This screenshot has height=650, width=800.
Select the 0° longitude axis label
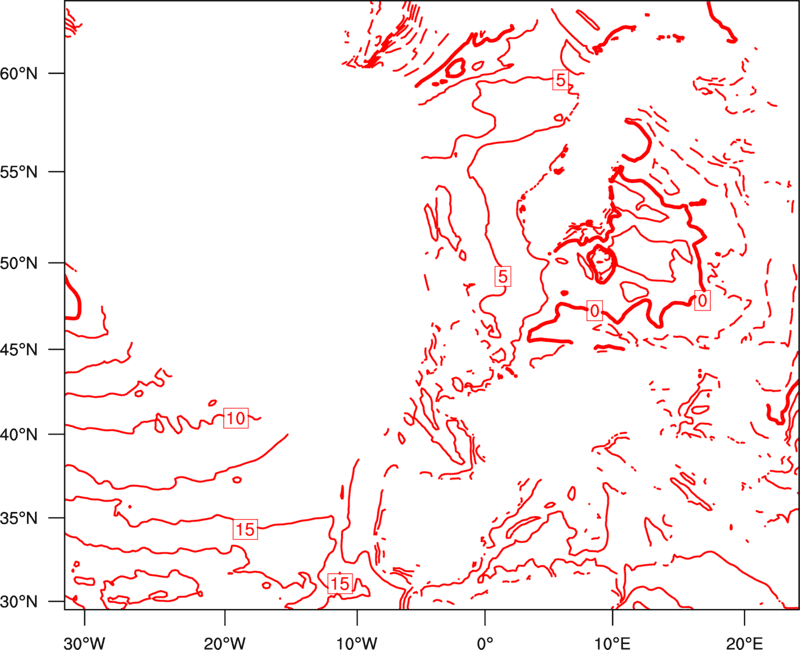coord(485,643)
